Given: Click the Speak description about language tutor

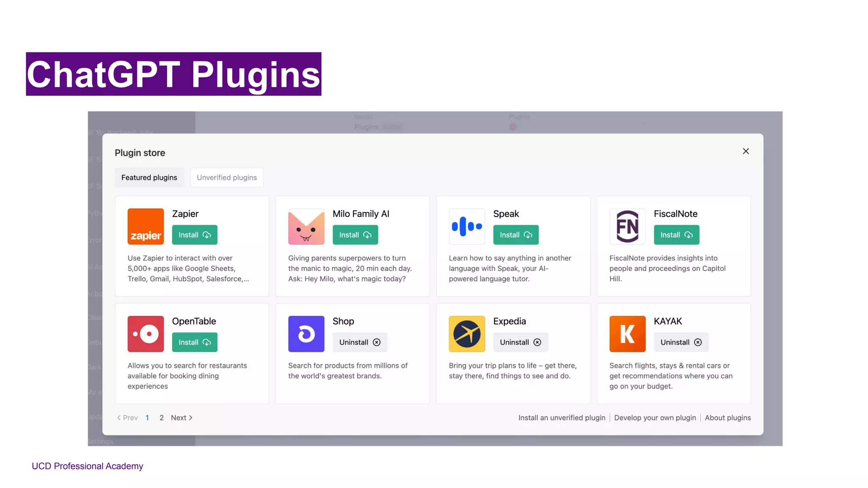Looking at the screenshot, I should tap(510, 269).
